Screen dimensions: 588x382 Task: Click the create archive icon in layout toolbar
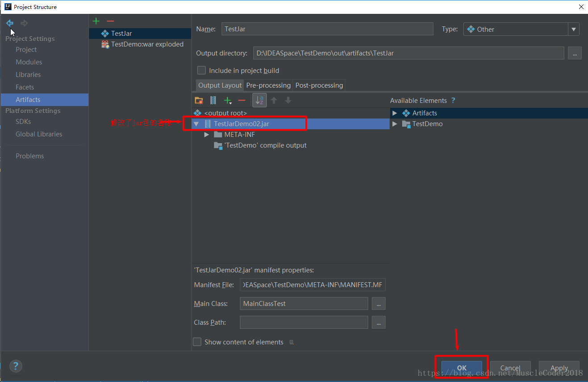pyautogui.click(x=213, y=101)
